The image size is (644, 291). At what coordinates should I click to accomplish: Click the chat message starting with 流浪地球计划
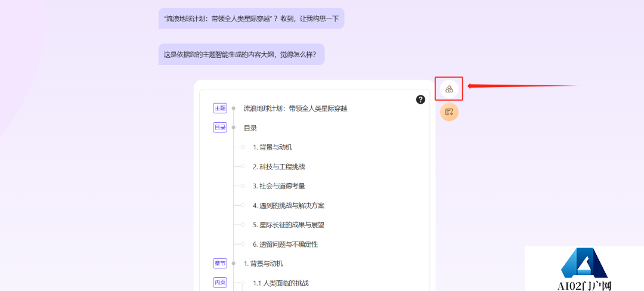pos(252,18)
